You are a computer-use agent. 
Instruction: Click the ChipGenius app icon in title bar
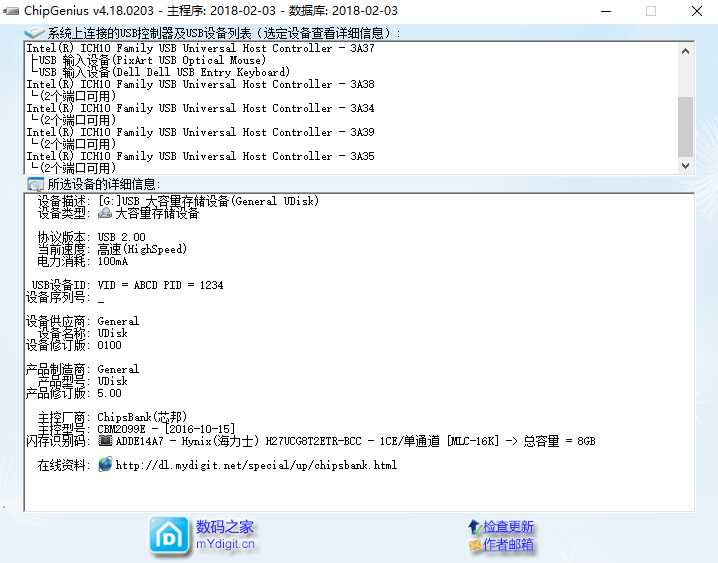(11, 11)
